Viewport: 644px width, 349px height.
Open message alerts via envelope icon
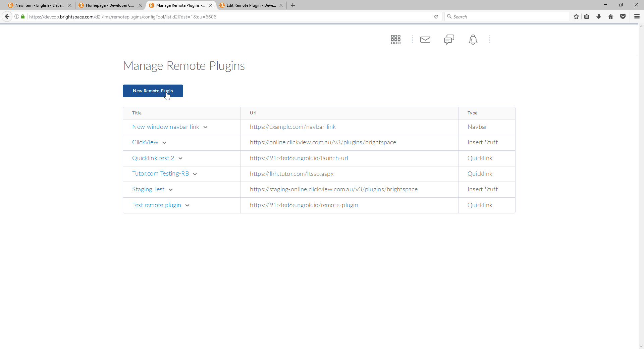tap(425, 39)
